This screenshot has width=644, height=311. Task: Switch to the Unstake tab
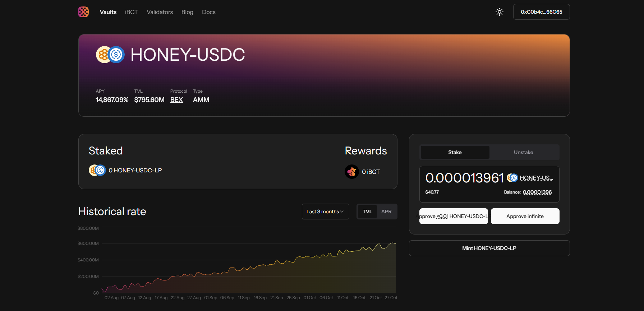pos(523,152)
